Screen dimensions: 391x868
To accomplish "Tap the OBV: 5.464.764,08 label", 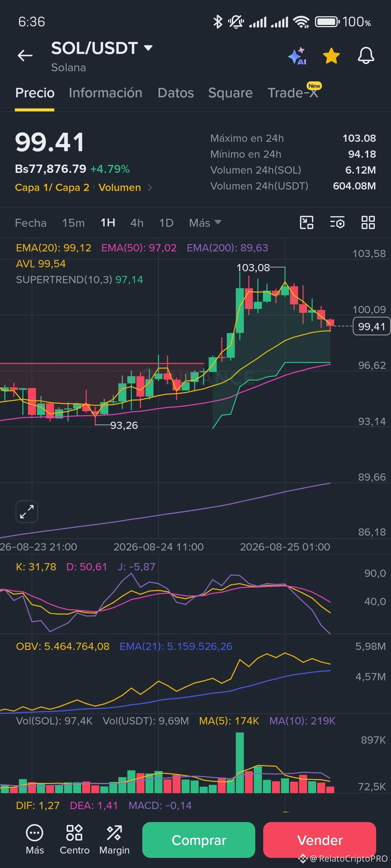I will click(63, 646).
